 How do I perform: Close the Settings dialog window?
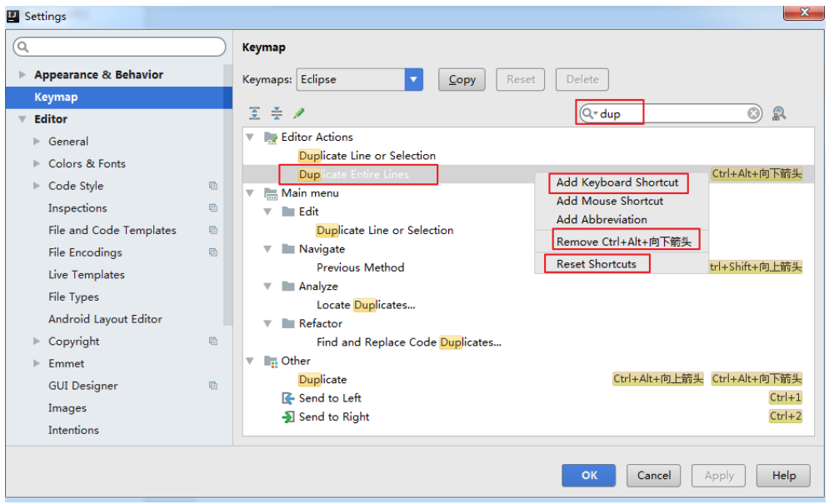pos(803,12)
